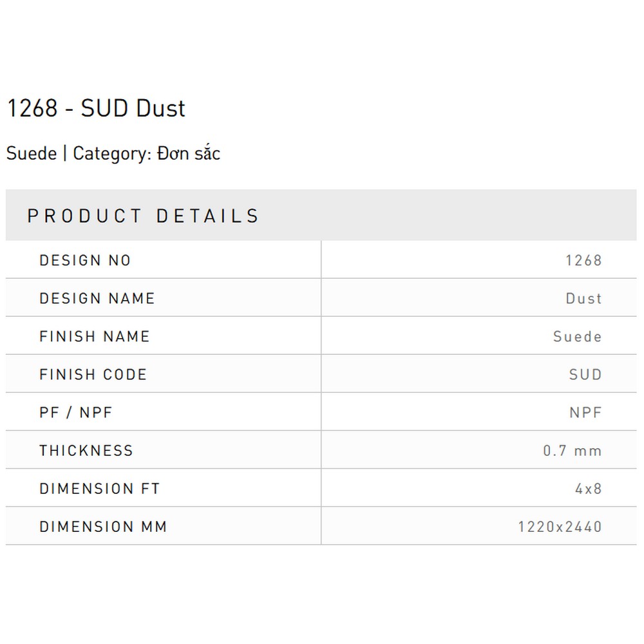This screenshot has width=644, height=644.
Task: Select the FINISH CODE label
Action: click(93, 375)
